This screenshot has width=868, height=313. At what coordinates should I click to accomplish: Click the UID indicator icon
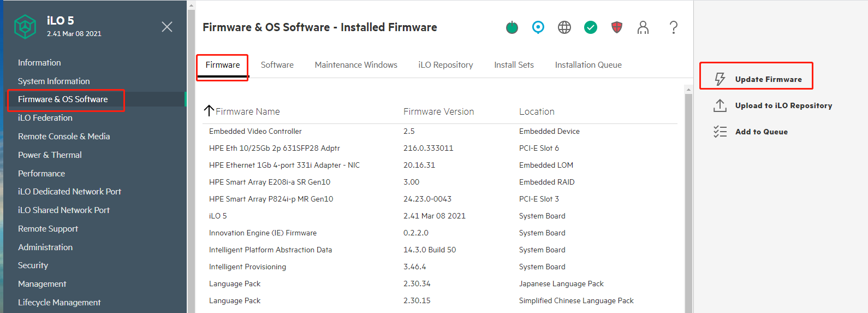pos(538,27)
